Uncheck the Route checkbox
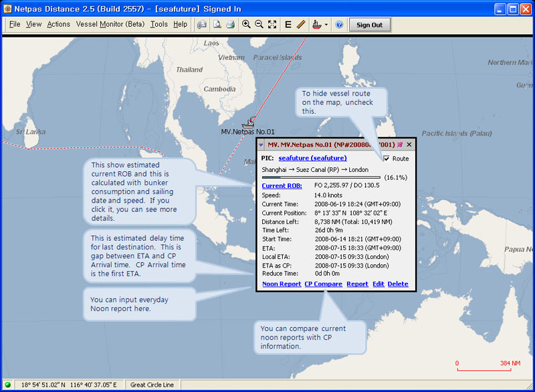 [387, 159]
